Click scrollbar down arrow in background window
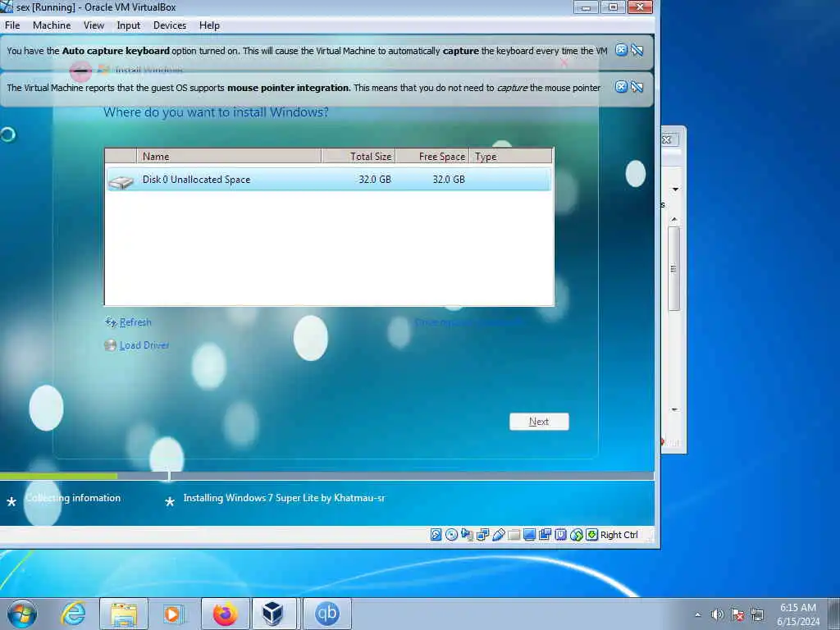Image resolution: width=840 pixels, height=630 pixels. tap(674, 410)
